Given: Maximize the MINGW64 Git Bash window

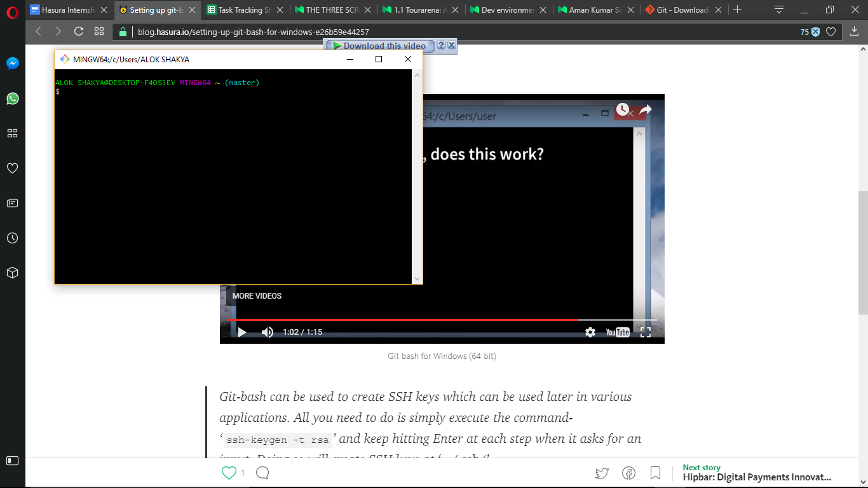Looking at the screenshot, I should click(379, 59).
